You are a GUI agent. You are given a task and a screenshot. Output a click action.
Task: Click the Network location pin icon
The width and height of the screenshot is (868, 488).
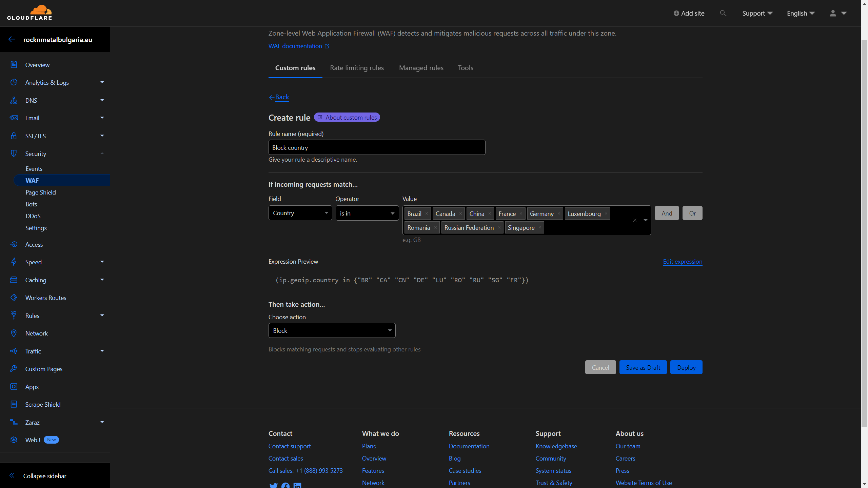14,333
